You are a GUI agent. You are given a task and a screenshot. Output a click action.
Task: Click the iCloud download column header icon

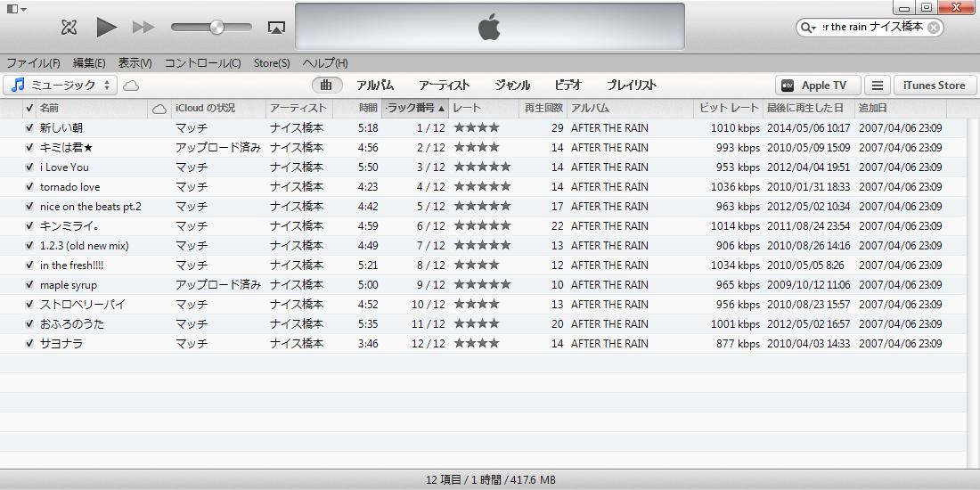tap(159, 109)
